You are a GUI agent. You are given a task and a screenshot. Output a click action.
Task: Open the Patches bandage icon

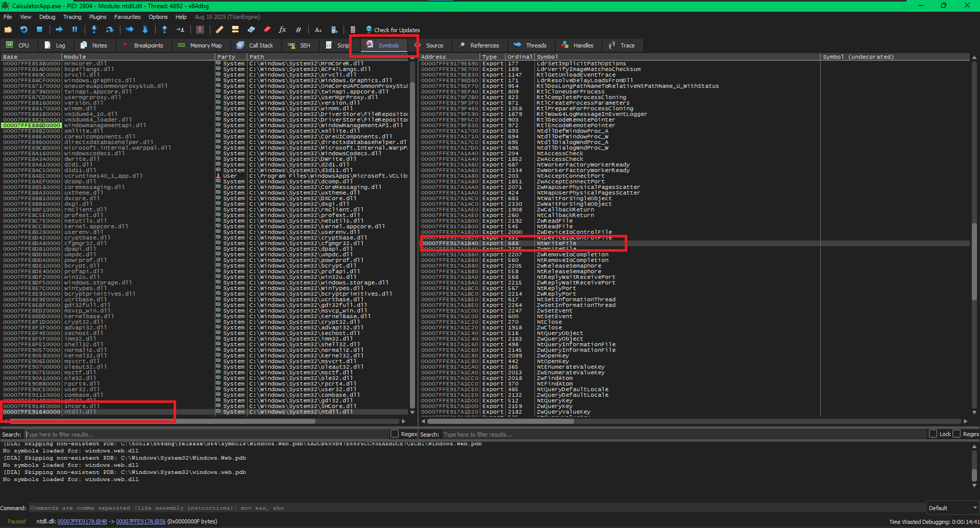tap(219, 30)
